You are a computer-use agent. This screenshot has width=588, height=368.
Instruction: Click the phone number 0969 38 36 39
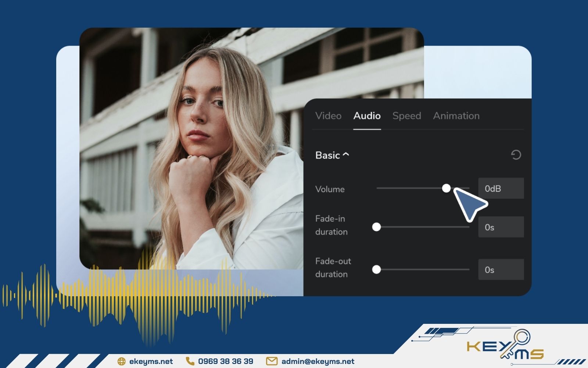click(226, 361)
